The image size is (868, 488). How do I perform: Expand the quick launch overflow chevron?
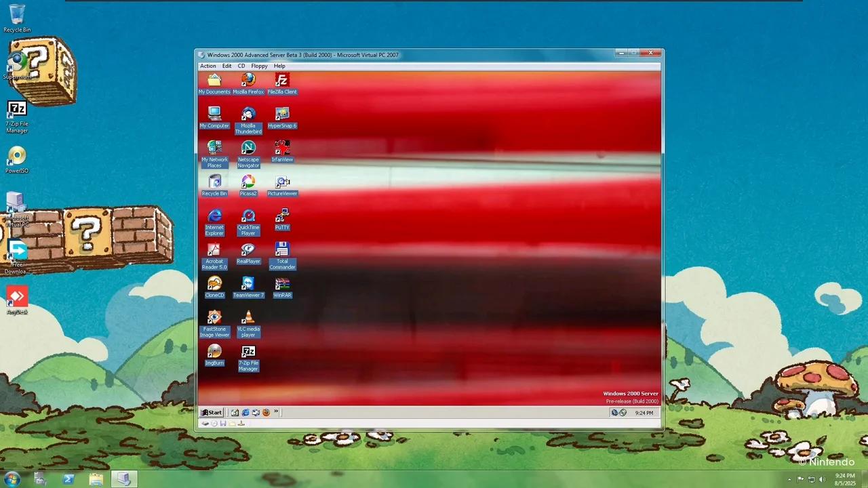click(276, 412)
